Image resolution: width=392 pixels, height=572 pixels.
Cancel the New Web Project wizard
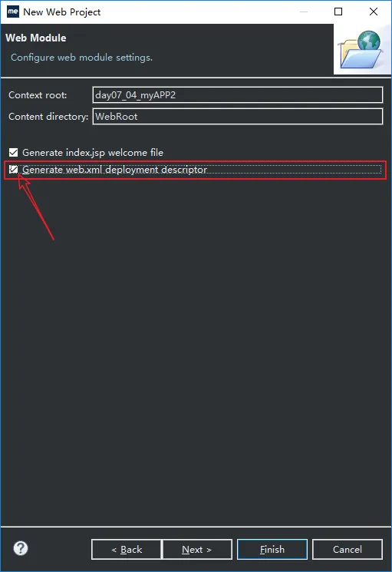click(x=348, y=549)
